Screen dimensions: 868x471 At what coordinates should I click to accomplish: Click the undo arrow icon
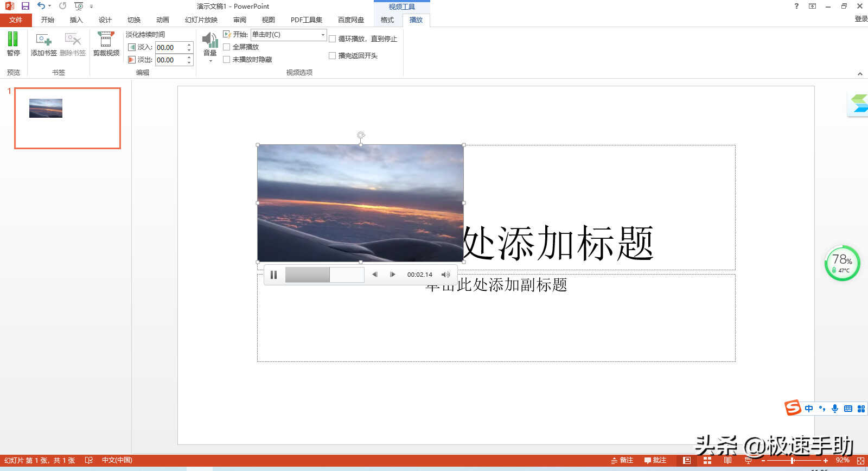[x=41, y=6]
